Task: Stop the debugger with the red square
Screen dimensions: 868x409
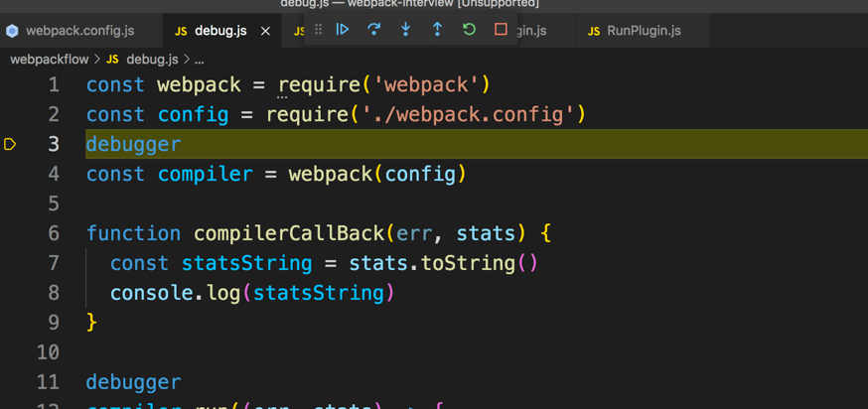Action: click(501, 30)
